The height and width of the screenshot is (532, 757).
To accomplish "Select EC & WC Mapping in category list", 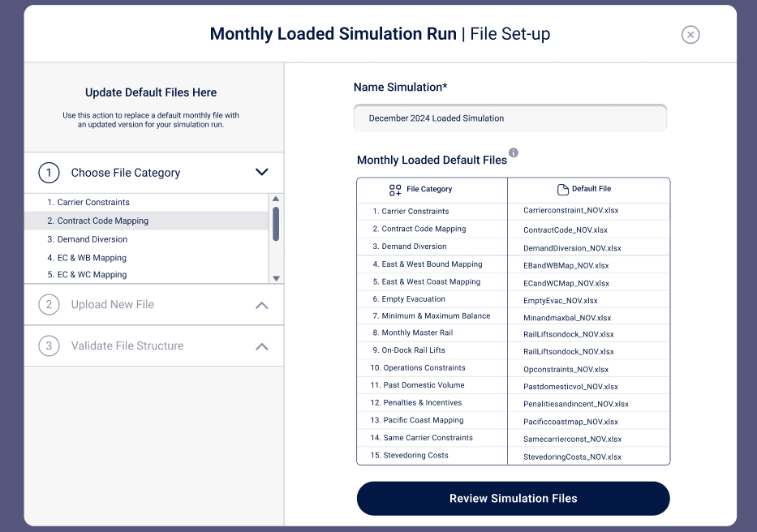I will pyautogui.click(x=147, y=275).
